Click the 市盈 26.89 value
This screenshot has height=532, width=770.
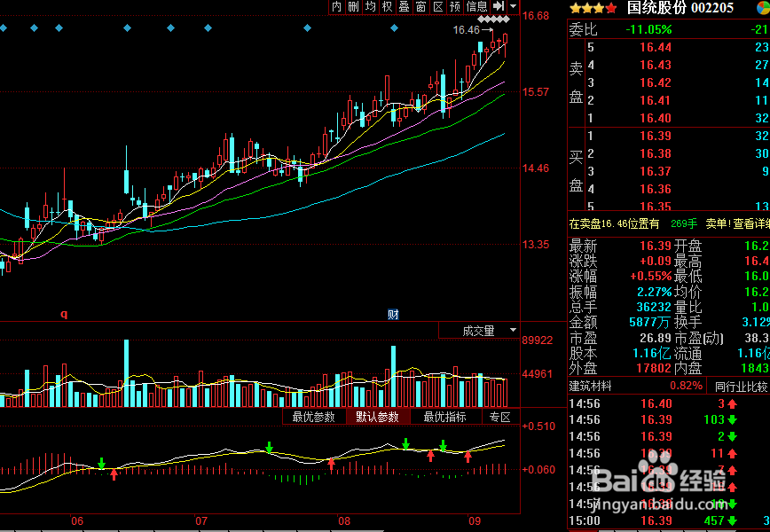coord(655,338)
